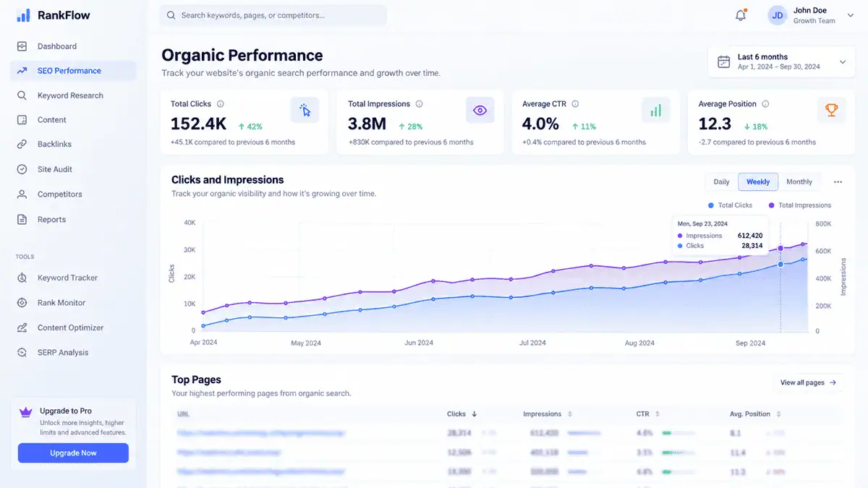Click the info icon beside Total Impressions

(x=420, y=104)
